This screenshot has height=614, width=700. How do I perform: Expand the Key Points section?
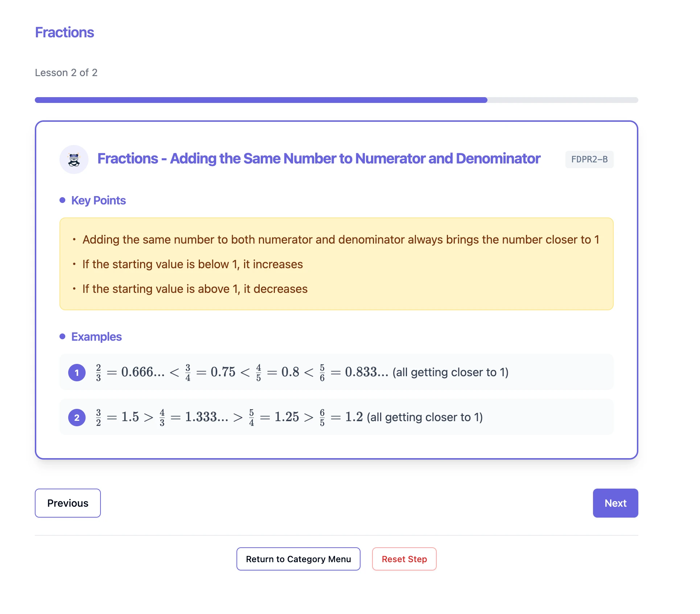point(98,200)
